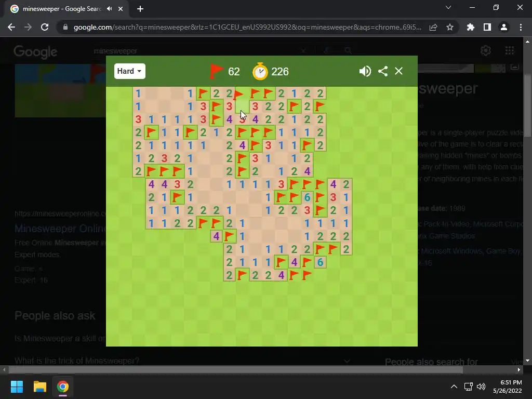This screenshot has width=532, height=399.
Task: Open the Chrome extensions menu
Action: (471, 27)
